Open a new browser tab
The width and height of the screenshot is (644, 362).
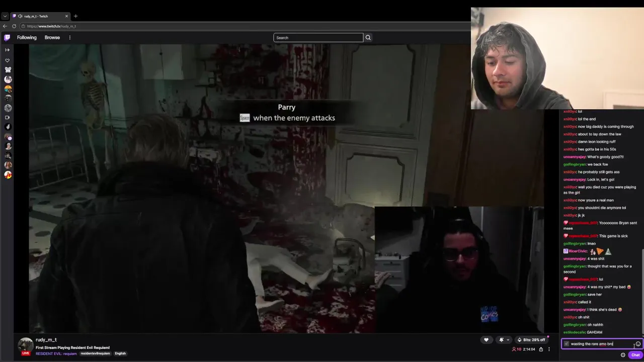point(76,16)
